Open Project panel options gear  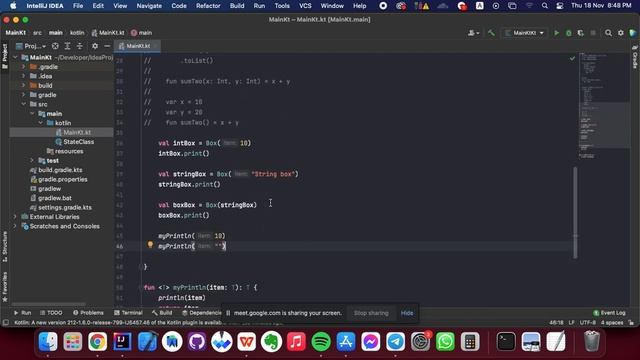coord(95,46)
